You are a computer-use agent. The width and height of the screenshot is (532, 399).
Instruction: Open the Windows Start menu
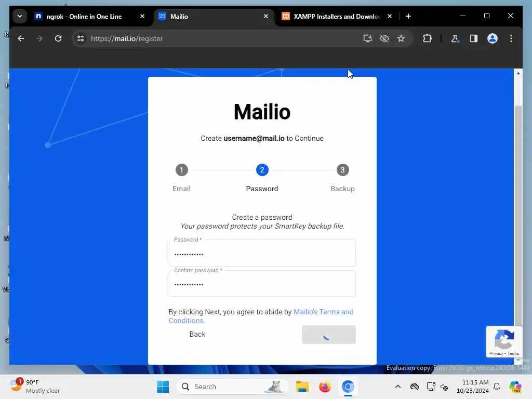[x=163, y=387]
